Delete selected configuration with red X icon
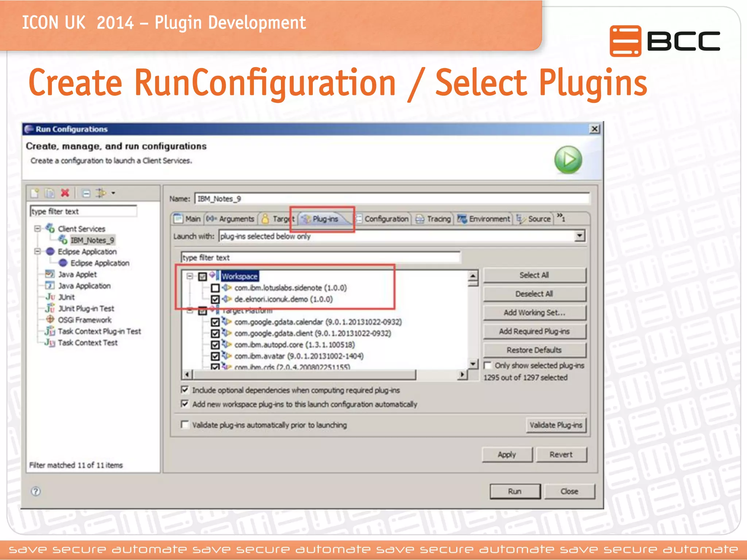Image resolution: width=747 pixels, height=560 pixels. point(65,192)
